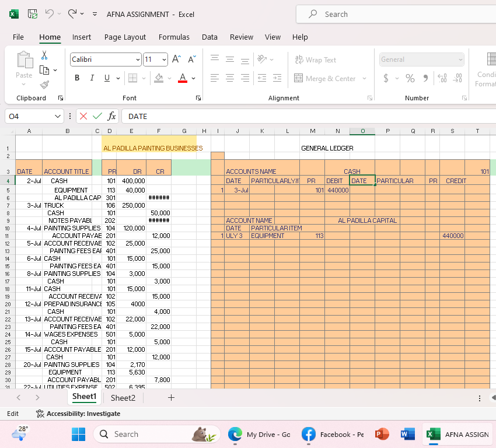Select cell containing GENERAL LEDGER
496x448 pixels.
(x=327, y=148)
